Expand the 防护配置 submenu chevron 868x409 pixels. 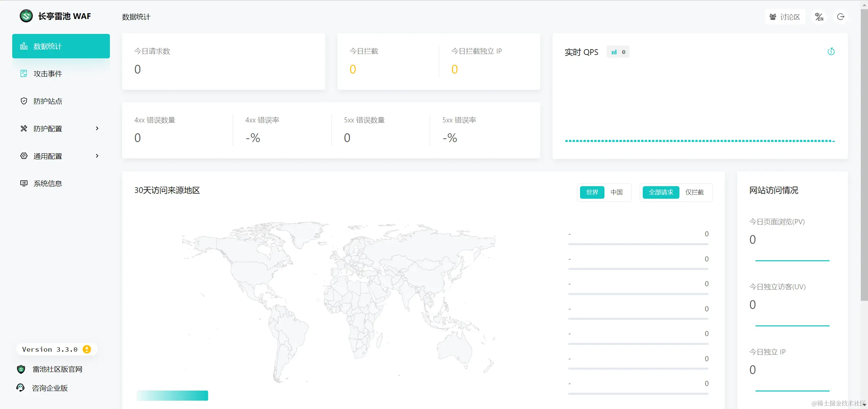click(x=97, y=129)
